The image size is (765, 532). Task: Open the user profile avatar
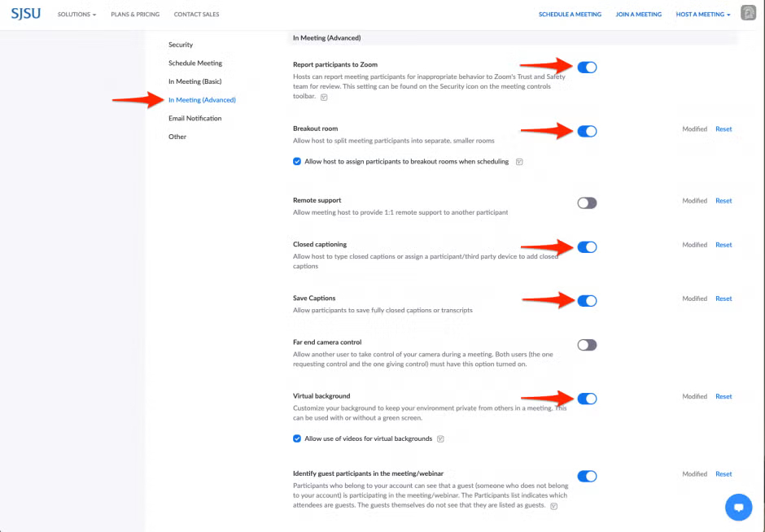[x=748, y=14]
